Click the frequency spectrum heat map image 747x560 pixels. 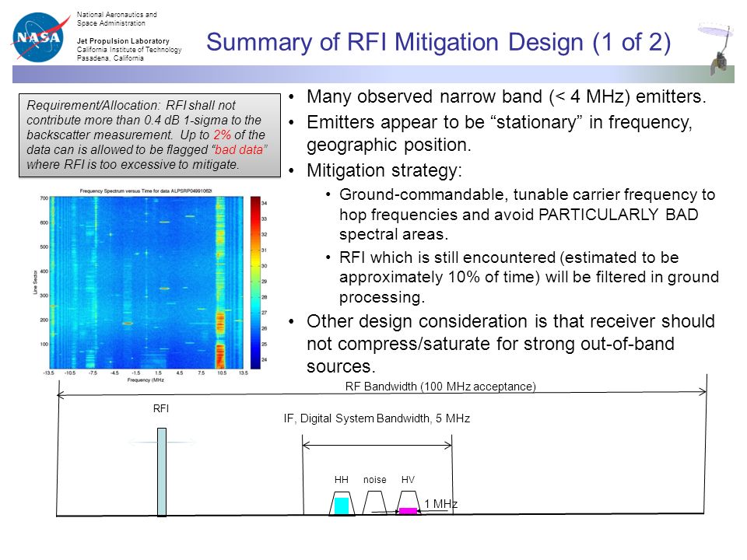pyautogui.click(x=146, y=282)
